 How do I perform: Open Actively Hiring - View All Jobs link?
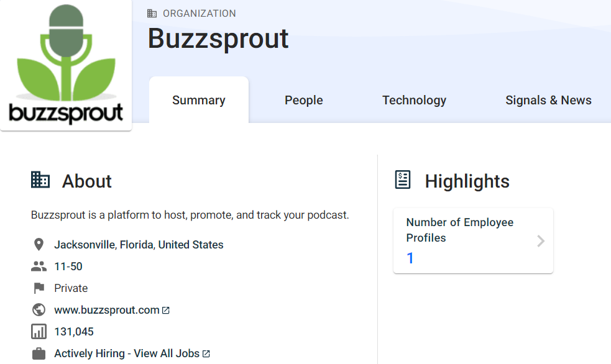tap(127, 353)
